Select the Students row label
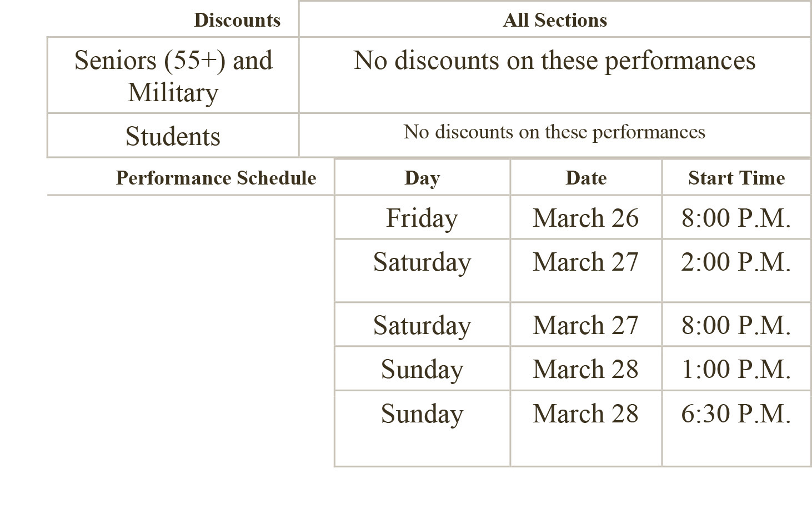Image resolution: width=812 pixels, height=508 pixels. pyautogui.click(x=173, y=136)
